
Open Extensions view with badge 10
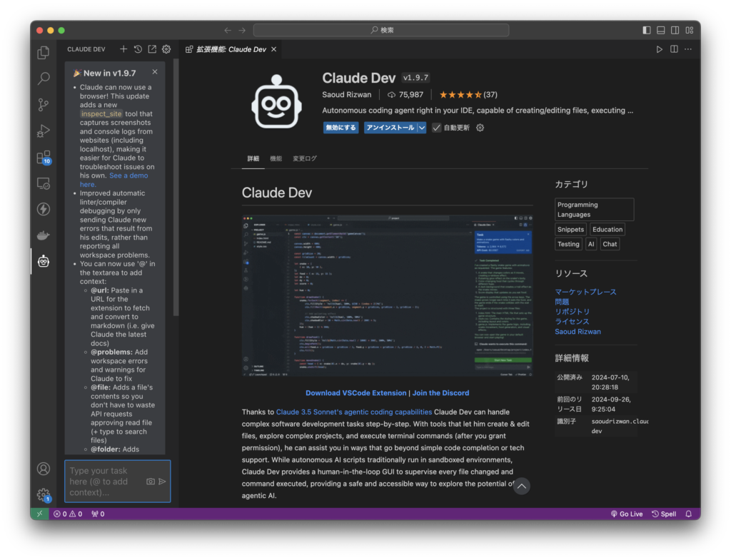tap(44, 158)
